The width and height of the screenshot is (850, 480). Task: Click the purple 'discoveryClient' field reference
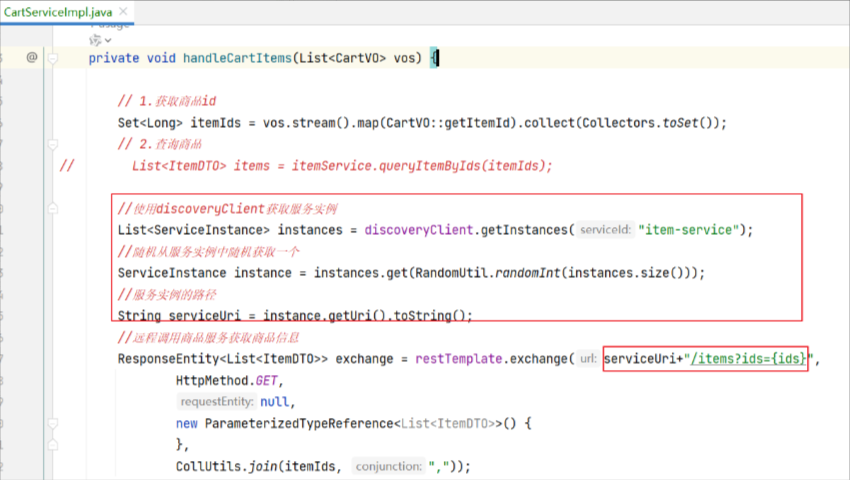pyautogui.click(x=418, y=230)
